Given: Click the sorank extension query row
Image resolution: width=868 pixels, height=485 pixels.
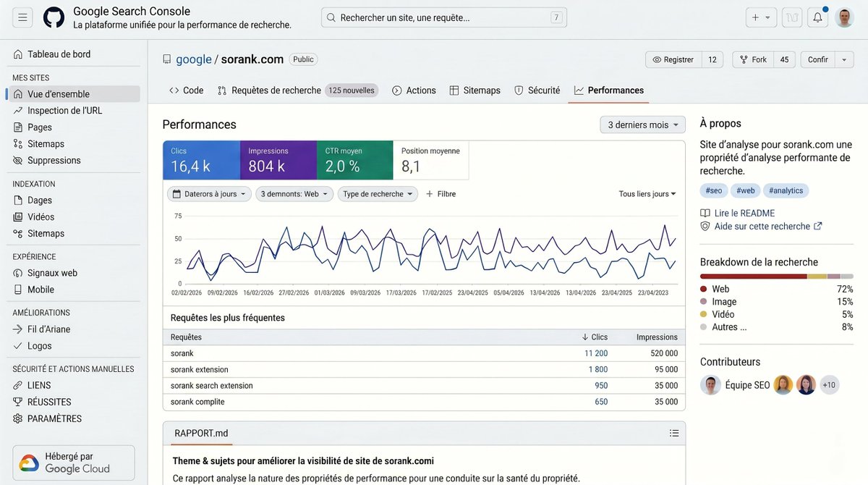Looking at the screenshot, I should pos(424,370).
